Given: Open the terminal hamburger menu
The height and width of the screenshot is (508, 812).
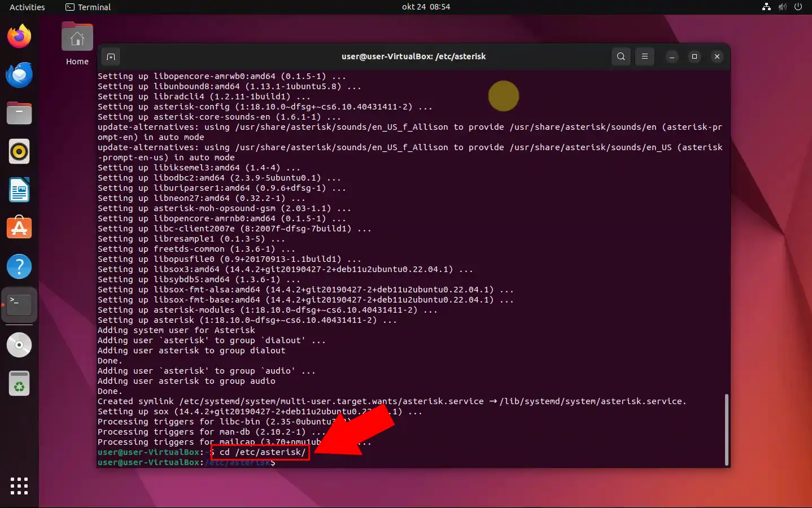Looking at the screenshot, I should [x=645, y=56].
